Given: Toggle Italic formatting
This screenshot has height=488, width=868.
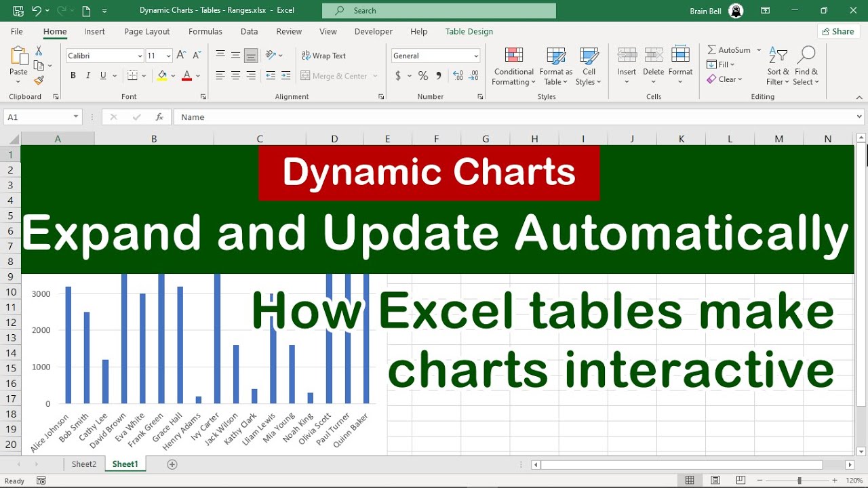Looking at the screenshot, I should tap(88, 76).
